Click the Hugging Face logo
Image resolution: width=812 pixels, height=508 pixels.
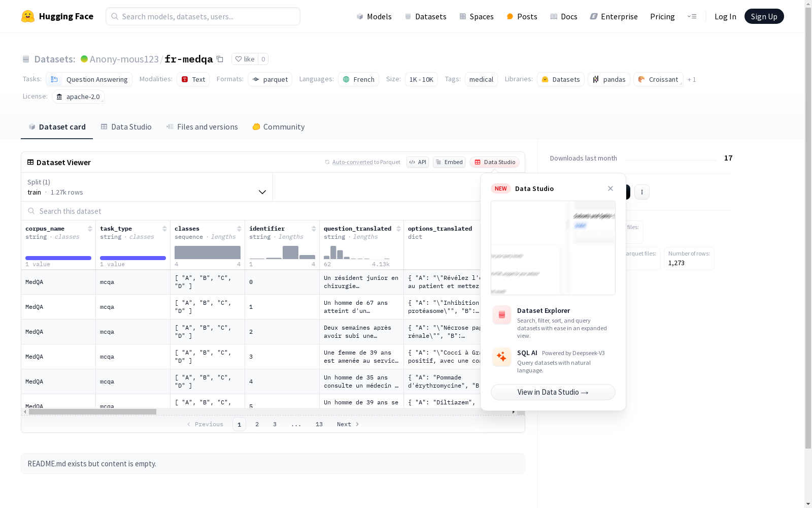click(57, 16)
